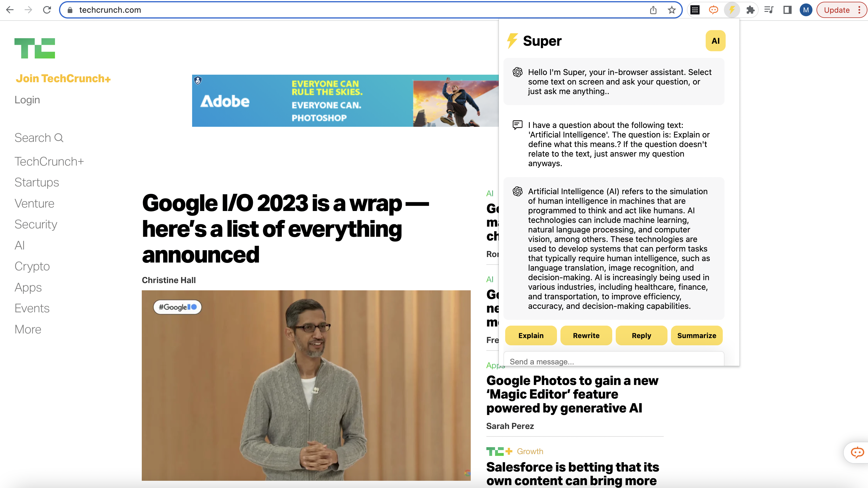The height and width of the screenshot is (488, 868).
Task: Click the OpenAI icon beside AI answer
Action: click(518, 191)
